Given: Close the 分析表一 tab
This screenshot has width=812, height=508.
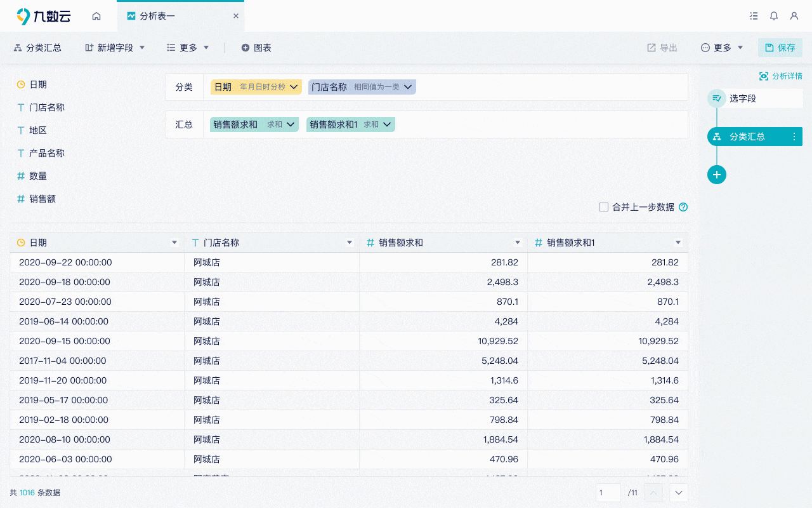Looking at the screenshot, I should (x=236, y=16).
